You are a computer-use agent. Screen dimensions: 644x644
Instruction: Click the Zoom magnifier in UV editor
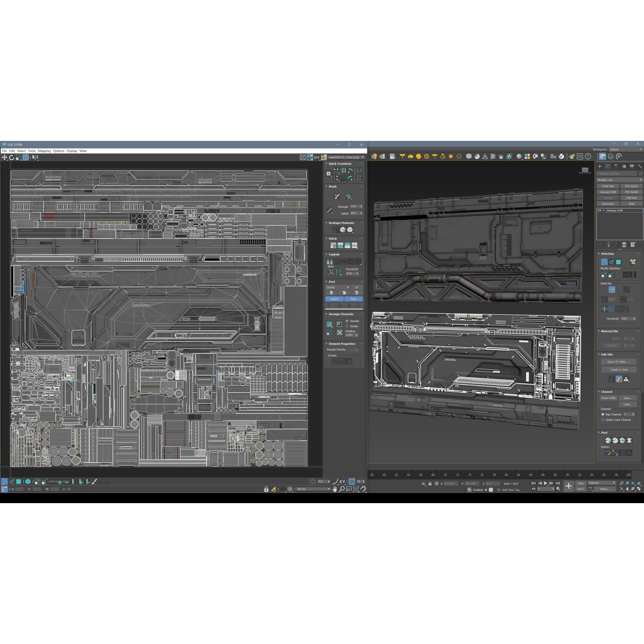[x=342, y=489]
